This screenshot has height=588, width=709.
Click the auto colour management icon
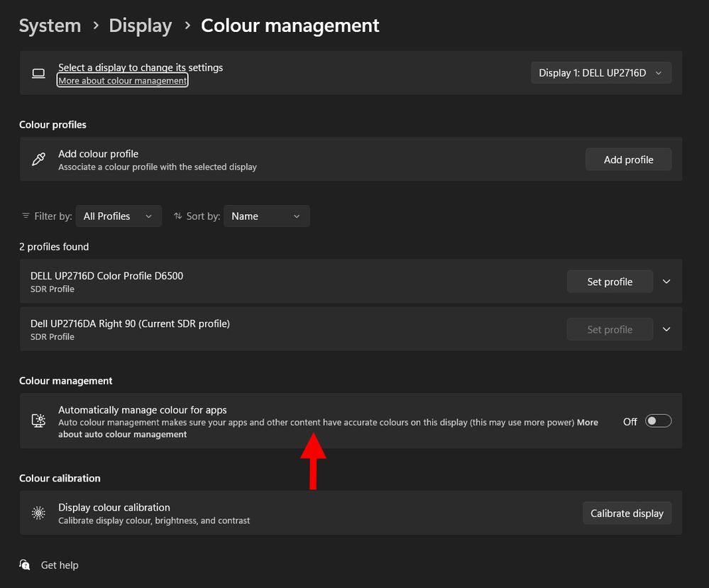(x=38, y=421)
